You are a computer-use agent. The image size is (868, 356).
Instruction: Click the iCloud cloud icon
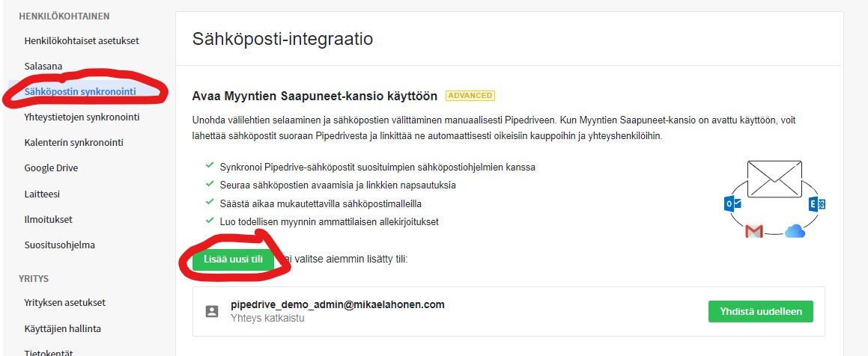(x=795, y=231)
